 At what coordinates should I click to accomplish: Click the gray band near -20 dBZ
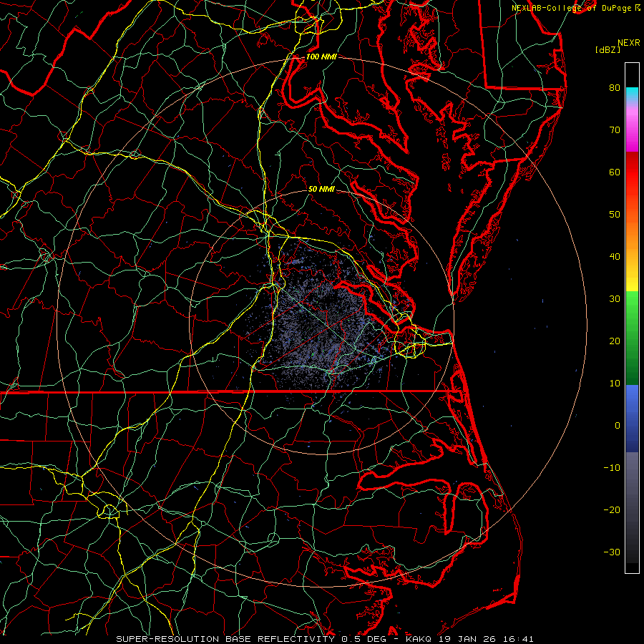click(x=632, y=508)
